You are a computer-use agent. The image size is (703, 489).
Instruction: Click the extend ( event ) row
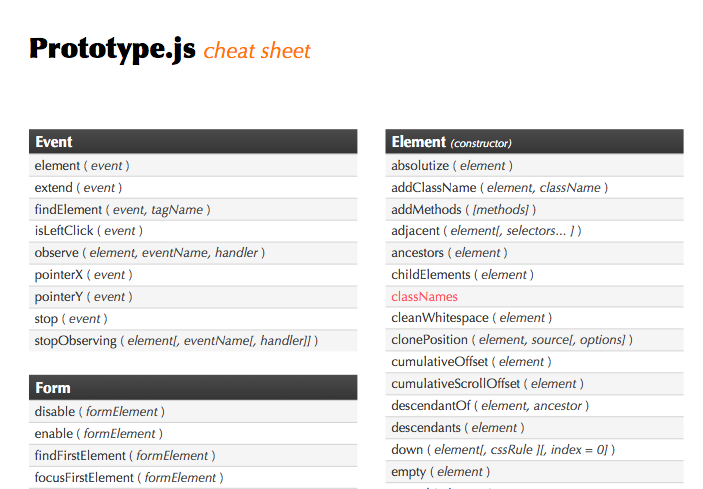tap(193, 187)
